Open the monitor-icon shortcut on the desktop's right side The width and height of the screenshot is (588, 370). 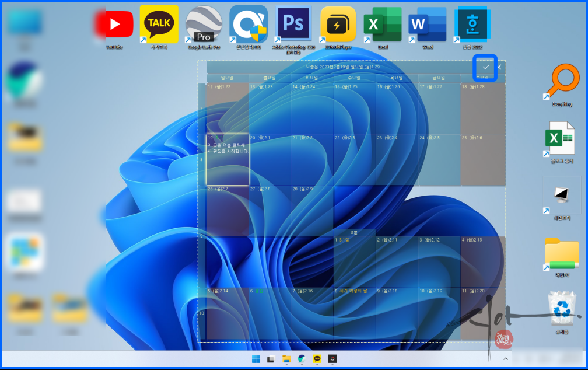pos(562,199)
